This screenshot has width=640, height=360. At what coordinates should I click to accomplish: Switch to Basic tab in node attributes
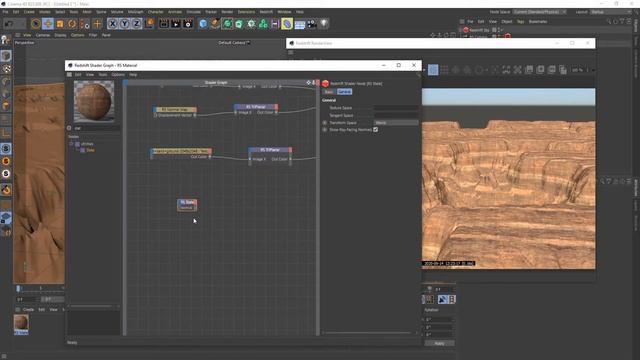[x=329, y=92]
